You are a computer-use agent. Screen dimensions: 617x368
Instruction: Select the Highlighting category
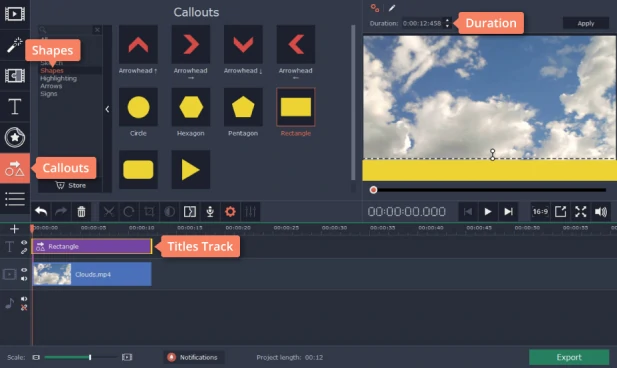[x=58, y=78]
